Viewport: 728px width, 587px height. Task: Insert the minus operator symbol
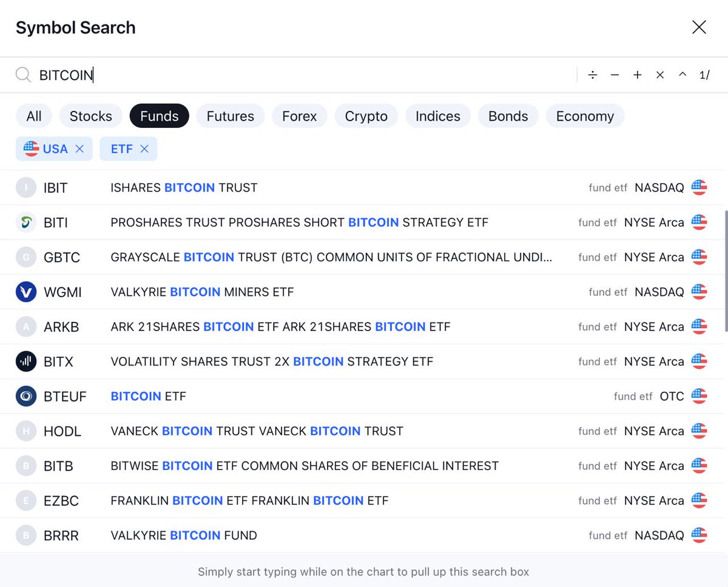pos(615,75)
